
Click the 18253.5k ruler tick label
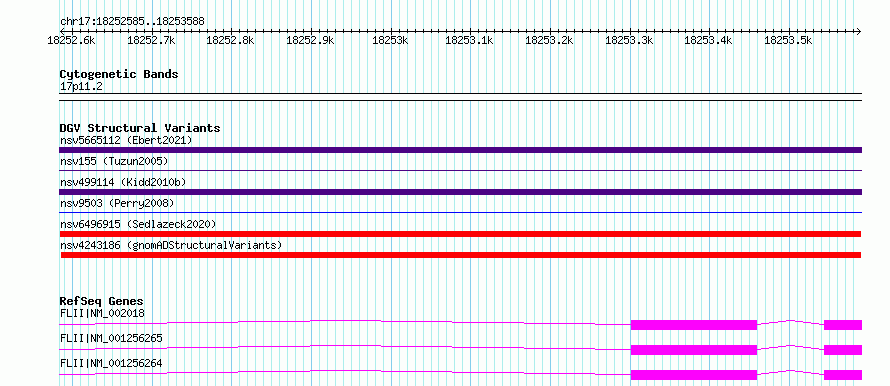pyautogui.click(x=788, y=40)
